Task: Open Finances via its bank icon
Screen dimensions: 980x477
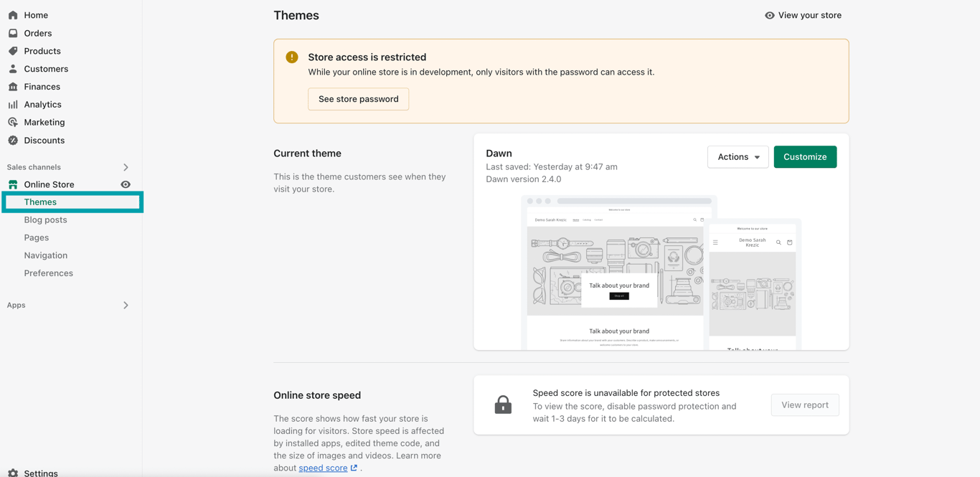Action: [13, 87]
